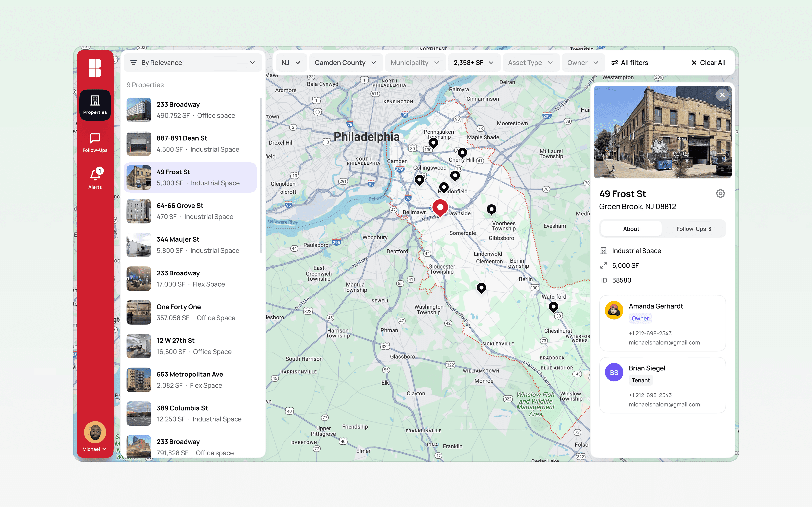Screen dimensions: 812x507
Task: Open the All filters panel
Action: pyautogui.click(x=629, y=63)
